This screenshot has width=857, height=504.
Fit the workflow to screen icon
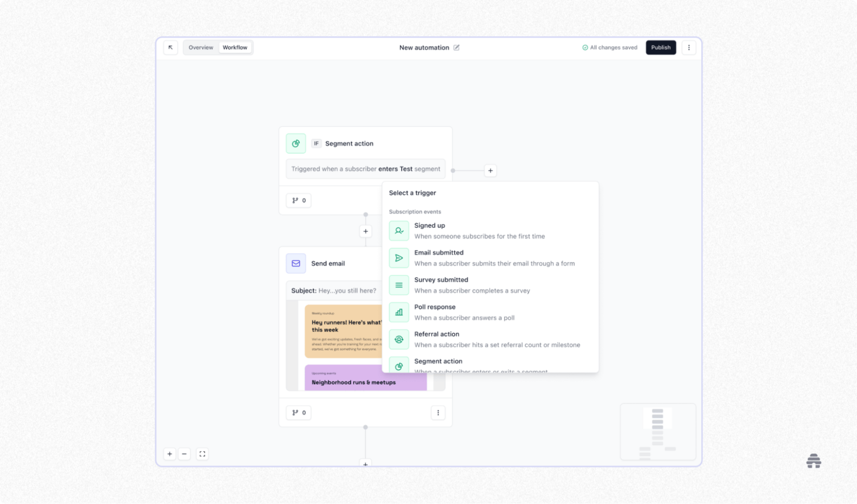[202, 454]
